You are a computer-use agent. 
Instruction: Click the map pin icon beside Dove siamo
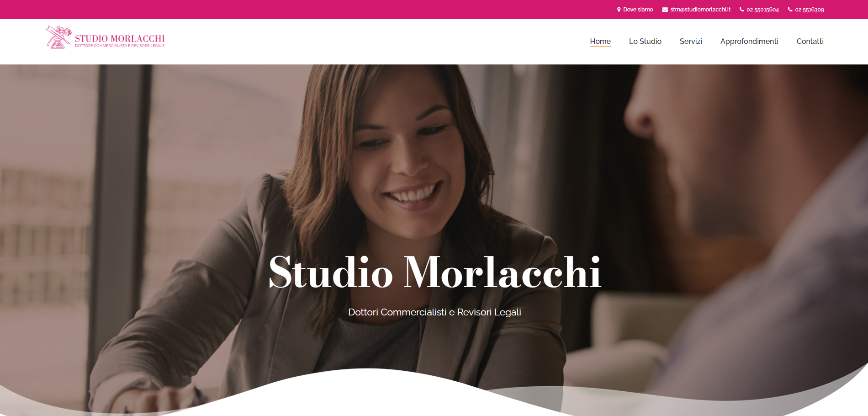(619, 10)
